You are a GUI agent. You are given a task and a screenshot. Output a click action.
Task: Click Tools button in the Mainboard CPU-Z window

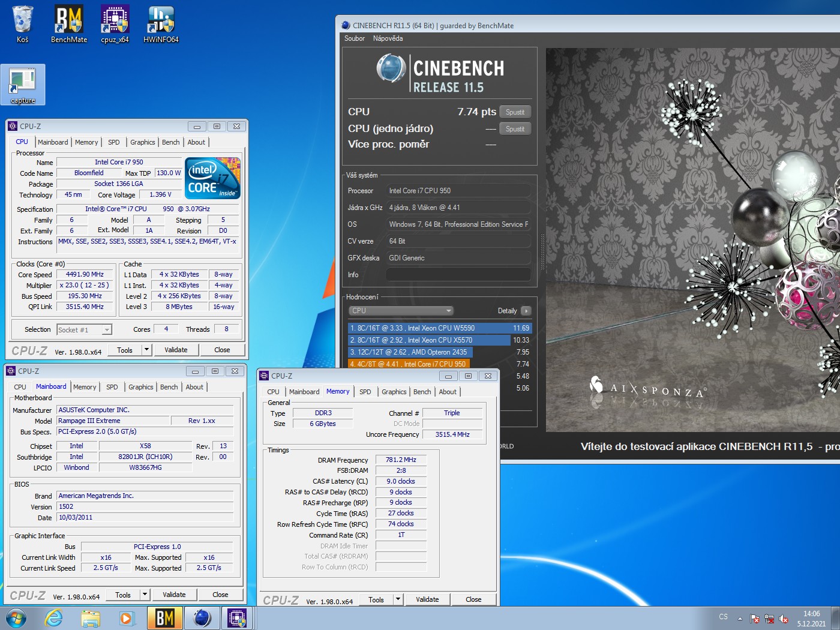tap(123, 595)
